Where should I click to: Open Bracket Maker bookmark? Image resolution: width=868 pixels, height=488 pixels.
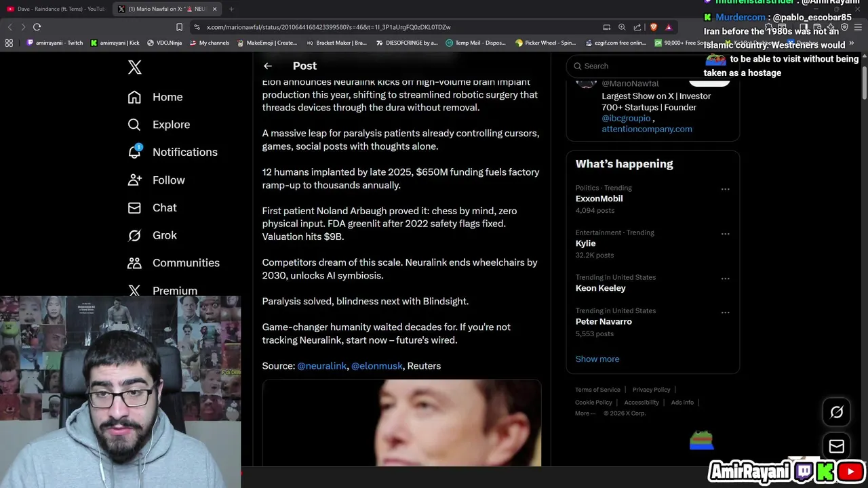(x=336, y=43)
